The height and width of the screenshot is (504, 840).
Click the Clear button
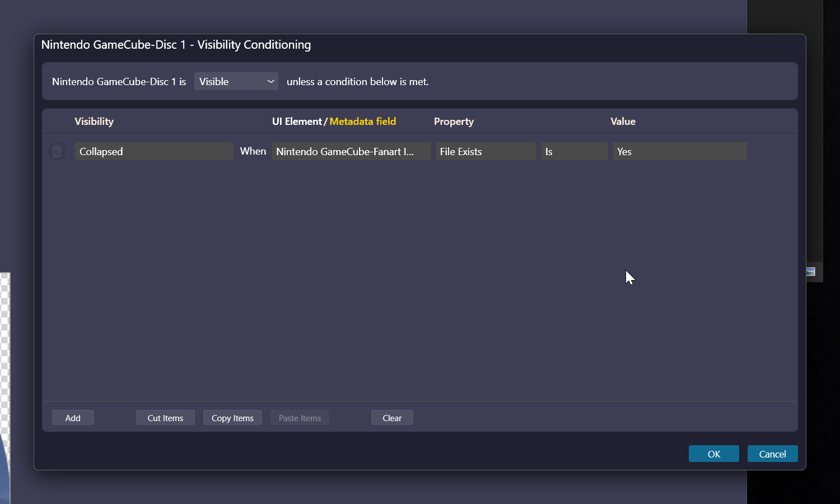[392, 418]
